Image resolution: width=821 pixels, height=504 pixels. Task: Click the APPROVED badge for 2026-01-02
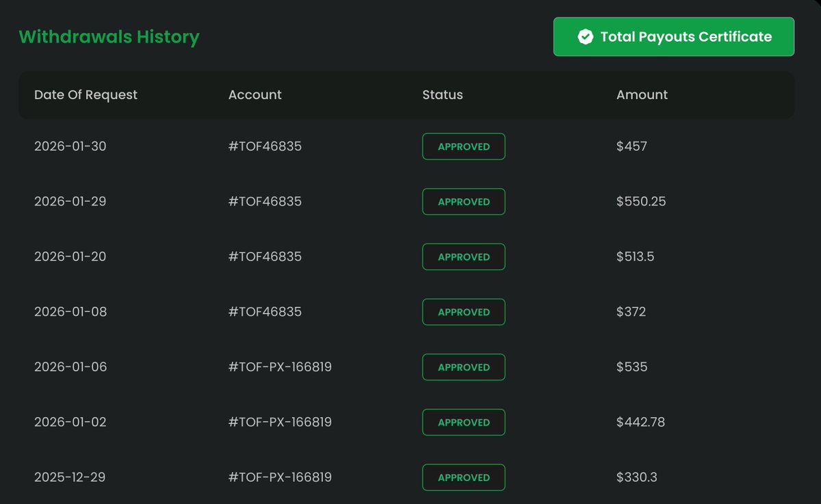pyautogui.click(x=464, y=422)
